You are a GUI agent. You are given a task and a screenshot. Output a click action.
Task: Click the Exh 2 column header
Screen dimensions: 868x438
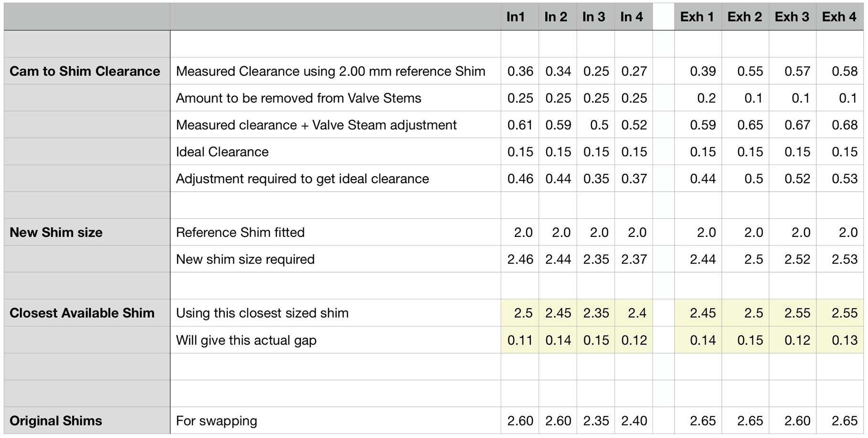[x=744, y=17]
